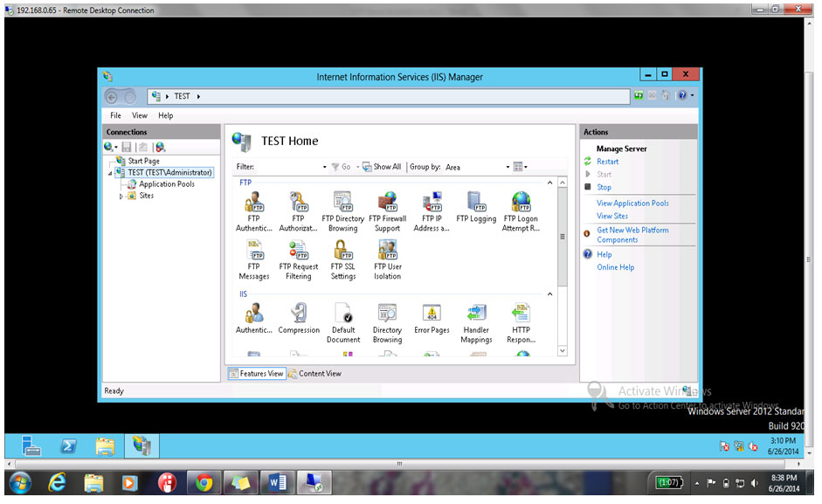The height and width of the screenshot is (504, 822).
Task: Click the Windows Start orb
Action: coord(20,482)
